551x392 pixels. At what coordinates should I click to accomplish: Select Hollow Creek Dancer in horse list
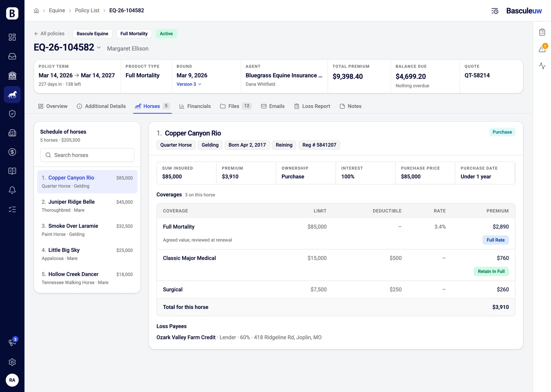(x=87, y=278)
